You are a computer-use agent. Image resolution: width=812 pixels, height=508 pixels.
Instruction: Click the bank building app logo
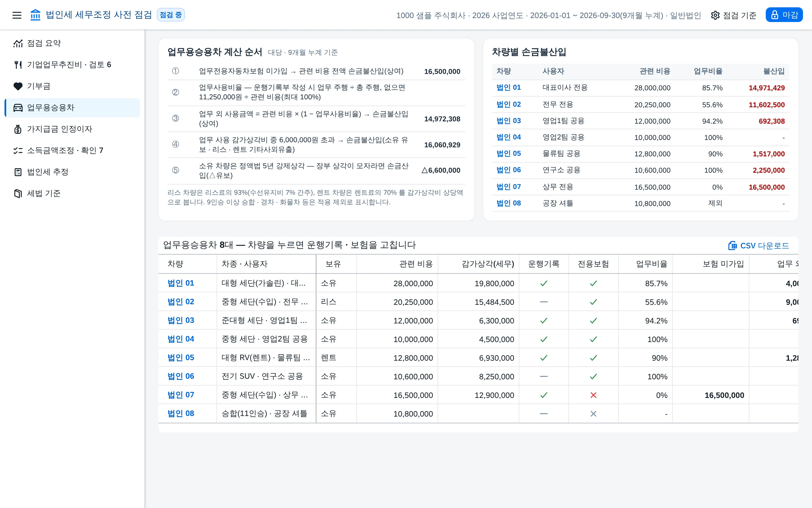pos(35,15)
